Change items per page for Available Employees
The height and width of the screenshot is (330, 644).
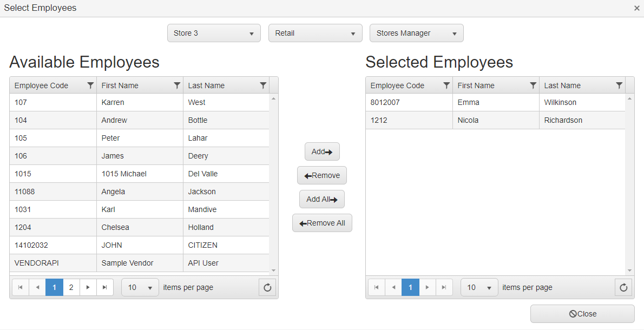coord(140,288)
